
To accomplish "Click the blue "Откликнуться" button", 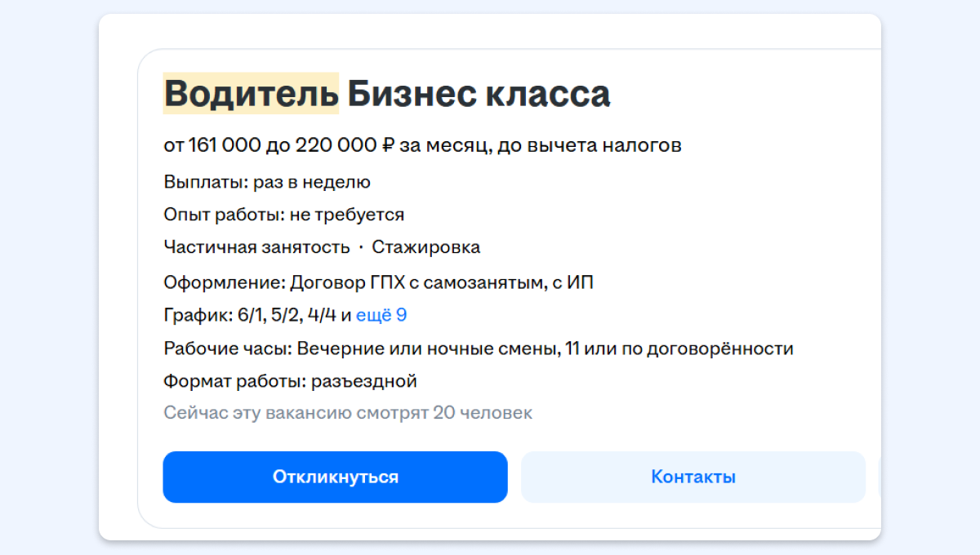I will tap(335, 477).
